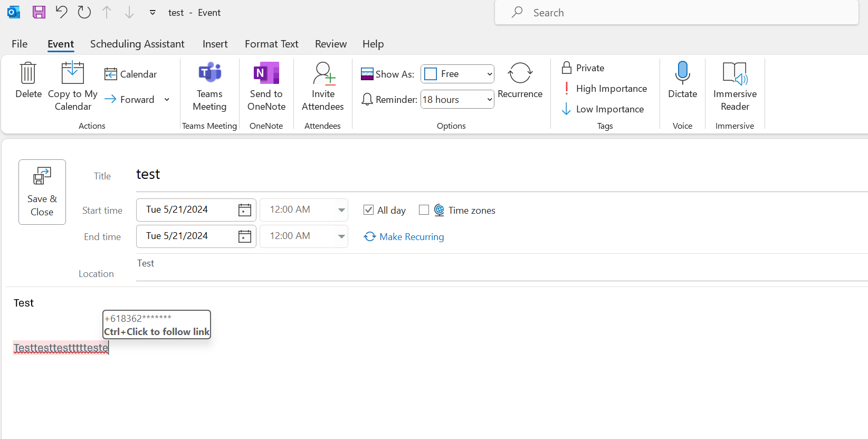
Task: Delete this event with trash icon
Action: [x=28, y=80]
